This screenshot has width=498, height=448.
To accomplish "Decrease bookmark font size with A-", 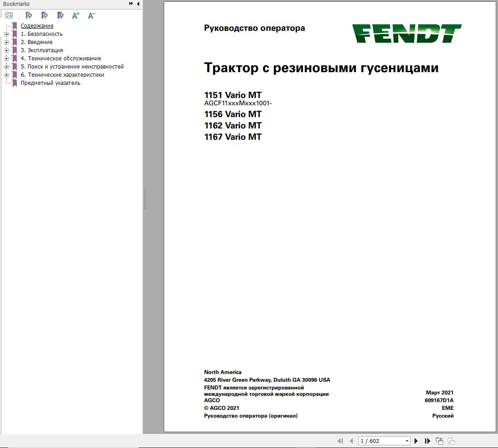I will [92, 15].
